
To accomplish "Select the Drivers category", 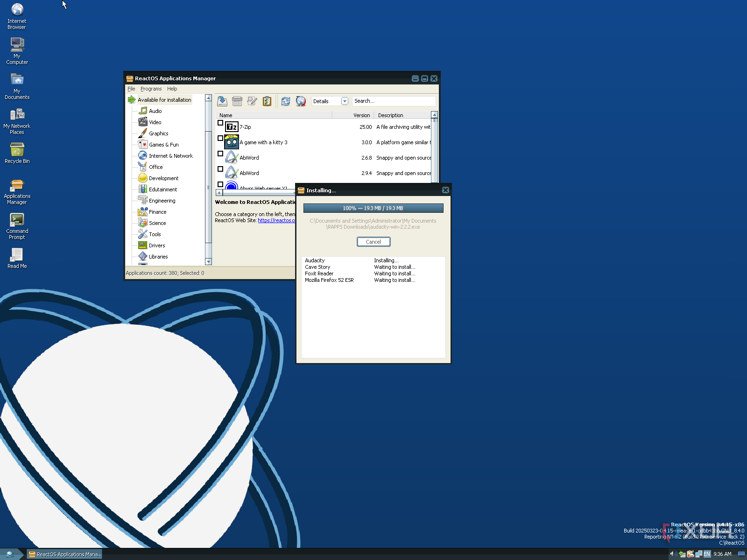I will point(157,245).
